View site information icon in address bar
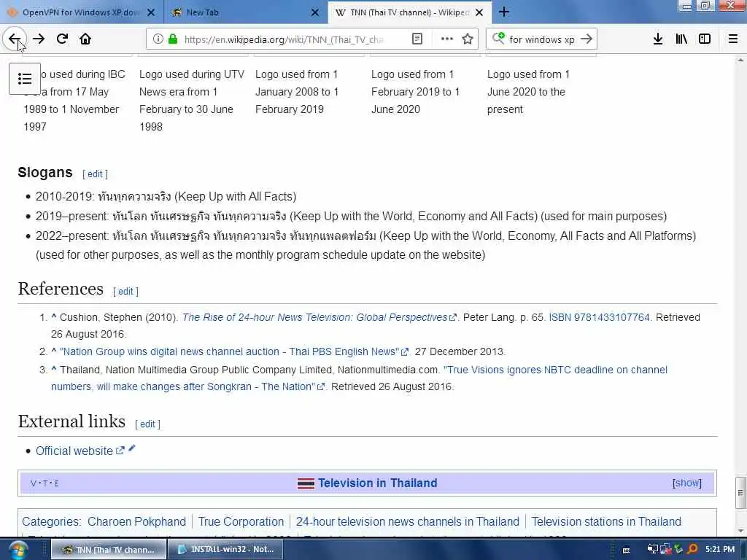The width and height of the screenshot is (747, 560). coord(158,39)
